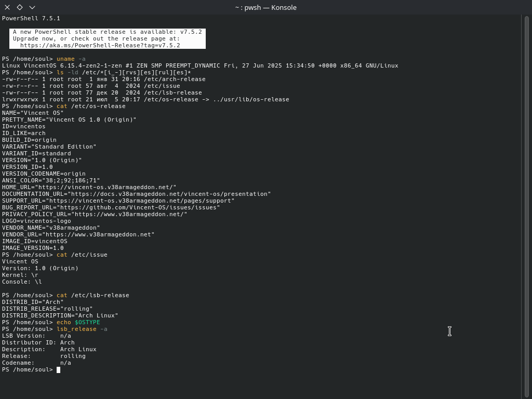Click the 'ID_LIKE=arch' line
Screen dimensions: 532x399
tap(24, 134)
